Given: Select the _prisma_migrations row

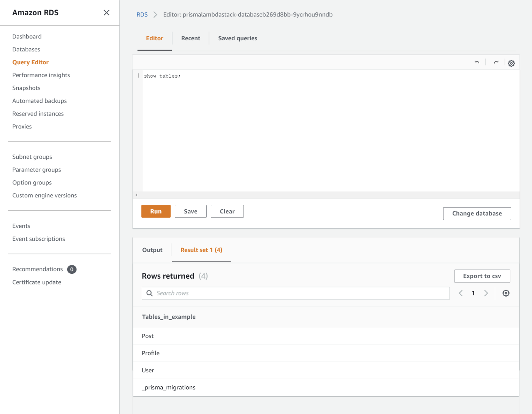Looking at the screenshot, I should [326, 387].
